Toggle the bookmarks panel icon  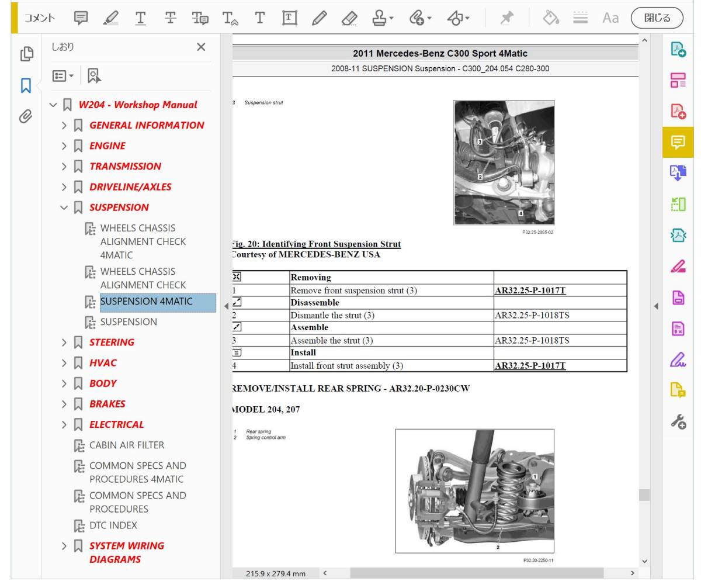point(26,85)
